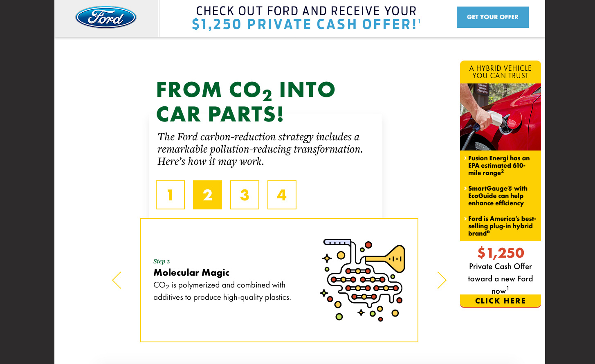Click the Molecular Magic step heading
Viewport: 595px width, 364px height.
[191, 273]
